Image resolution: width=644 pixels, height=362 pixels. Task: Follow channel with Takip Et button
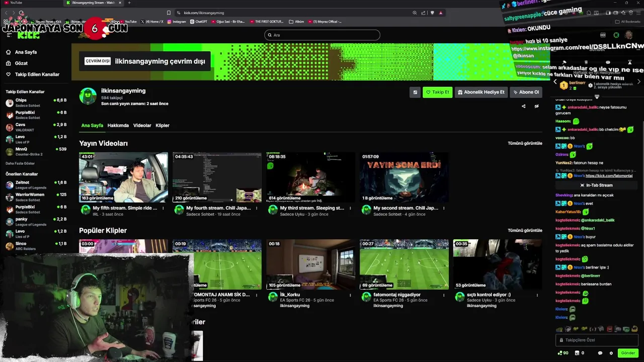point(438,92)
